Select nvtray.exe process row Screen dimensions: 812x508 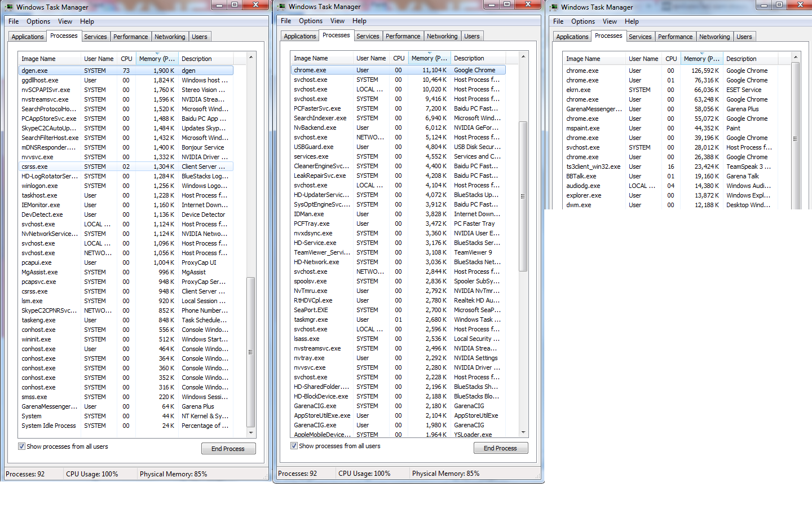click(398, 358)
